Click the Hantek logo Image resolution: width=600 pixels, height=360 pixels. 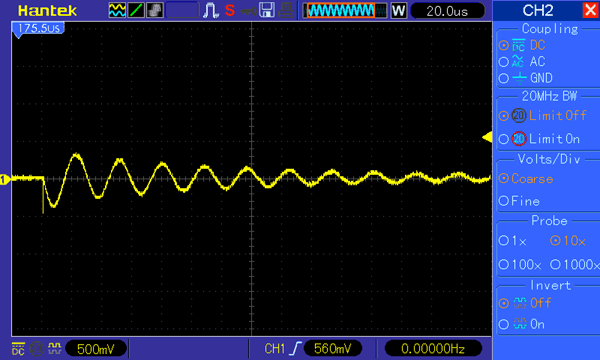[47, 11]
